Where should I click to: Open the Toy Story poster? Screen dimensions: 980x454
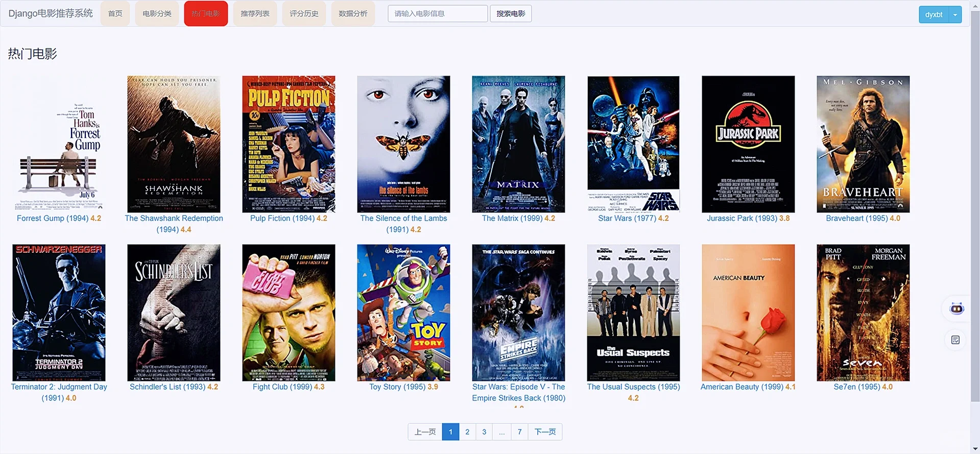point(403,313)
